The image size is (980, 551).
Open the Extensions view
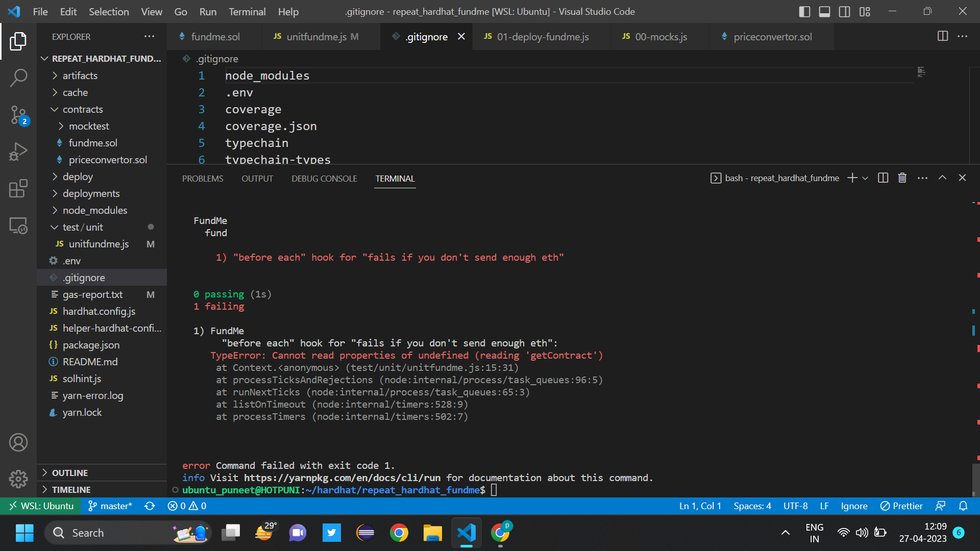tap(18, 188)
